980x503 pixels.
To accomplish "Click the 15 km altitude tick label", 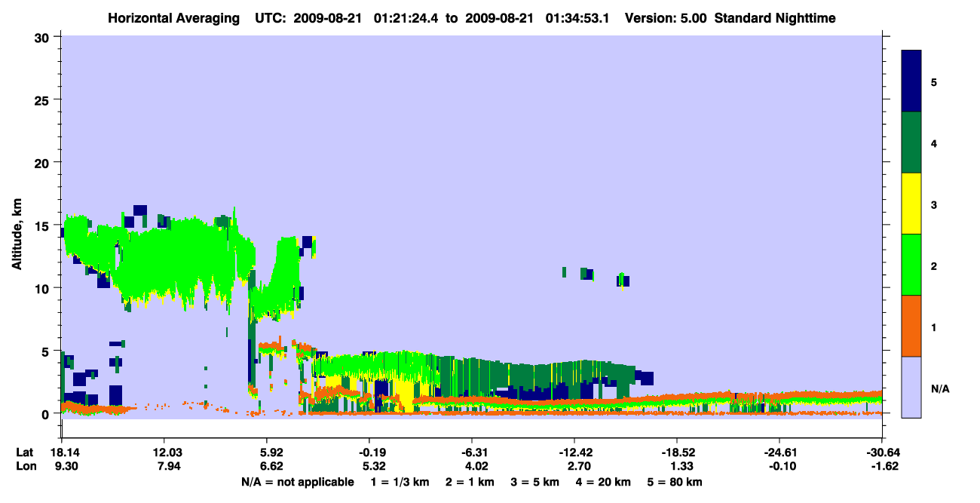I will coord(44,225).
